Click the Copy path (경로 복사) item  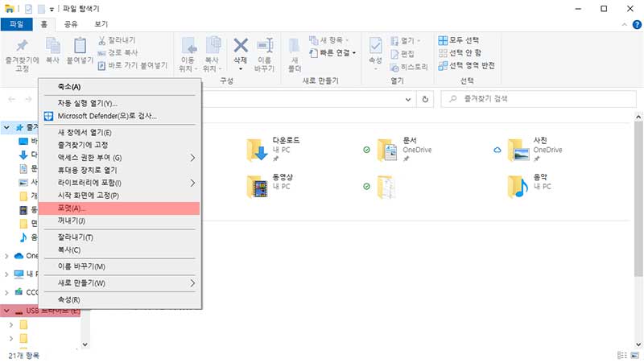pyautogui.click(x=118, y=52)
